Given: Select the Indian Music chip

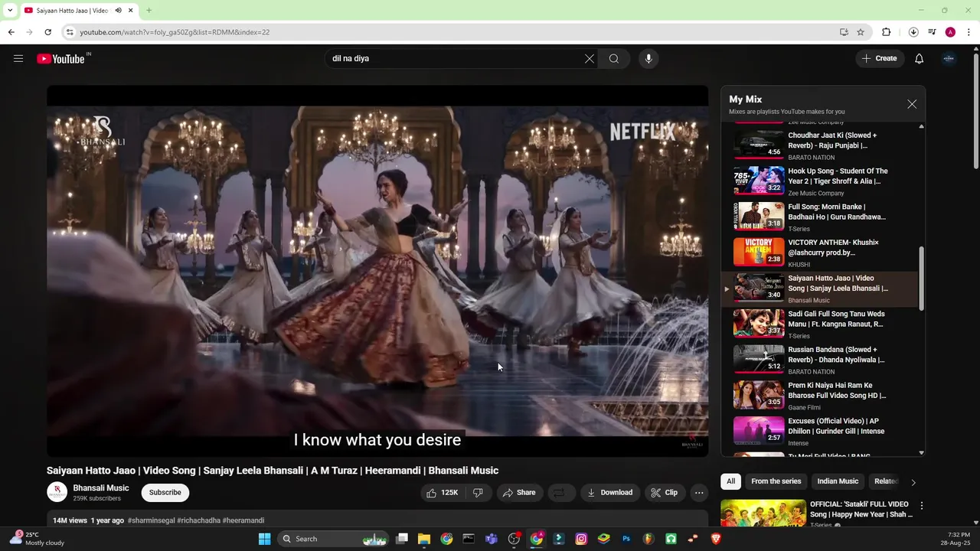Looking at the screenshot, I should pyautogui.click(x=838, y=481).
